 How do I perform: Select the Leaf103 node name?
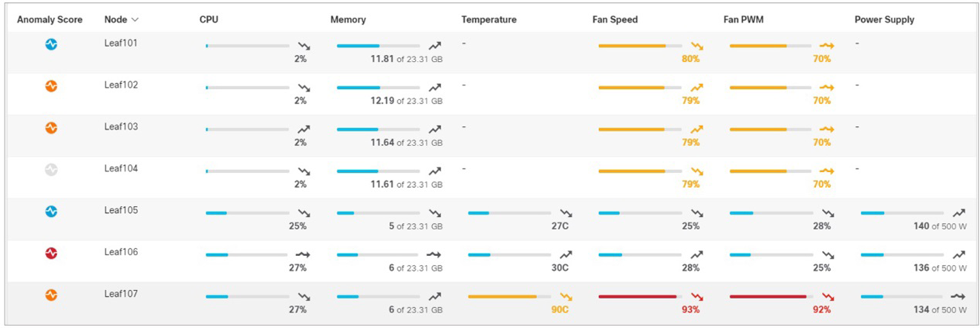click(x=120, y=127)
